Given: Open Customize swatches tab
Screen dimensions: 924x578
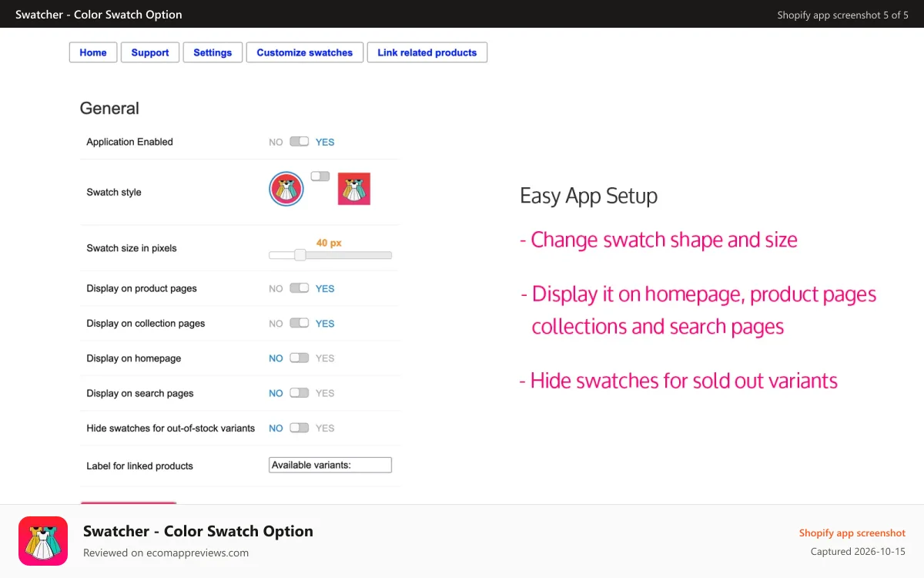Looking at the screenshot, I should pyautogui.click(x=305, y=52).
